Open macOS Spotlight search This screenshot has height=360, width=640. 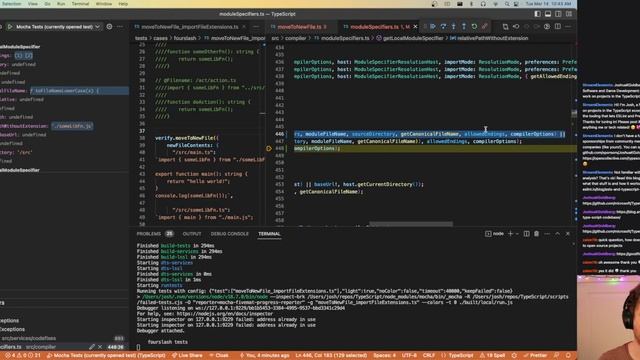click(507, 4)
